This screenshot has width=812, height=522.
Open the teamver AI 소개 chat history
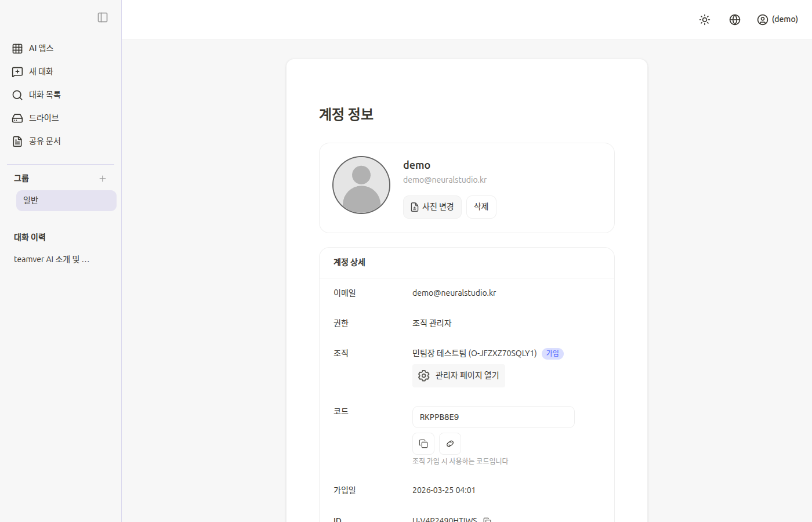[x=52, y=259]
